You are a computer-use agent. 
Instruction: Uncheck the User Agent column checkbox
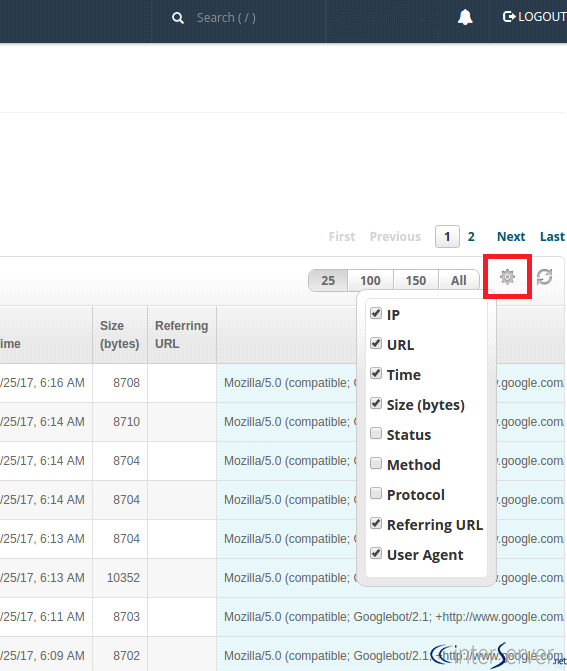376,553
